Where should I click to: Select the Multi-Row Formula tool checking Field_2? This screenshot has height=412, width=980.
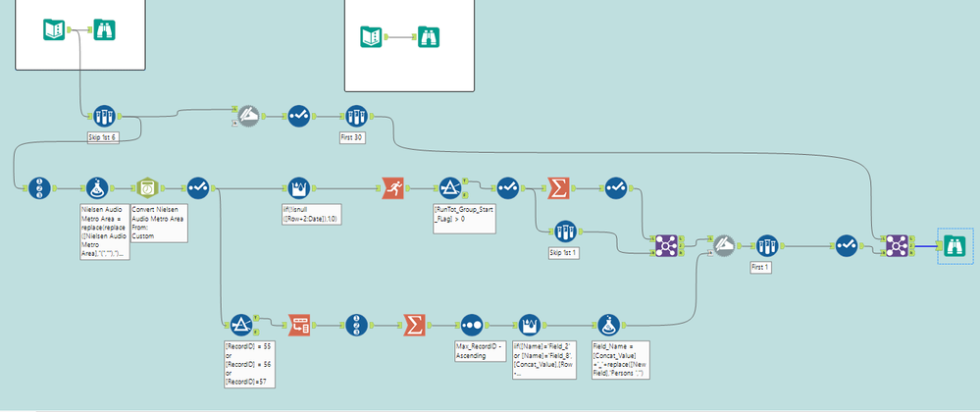click(529, 325)
